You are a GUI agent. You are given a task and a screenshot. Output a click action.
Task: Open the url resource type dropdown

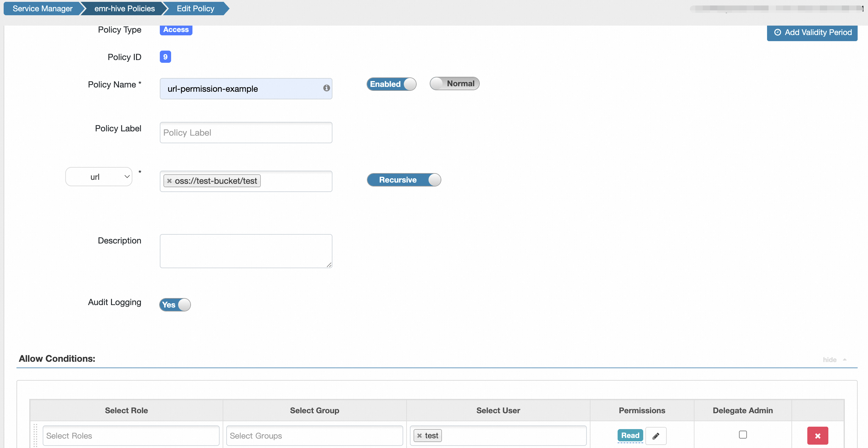(99, 177)
